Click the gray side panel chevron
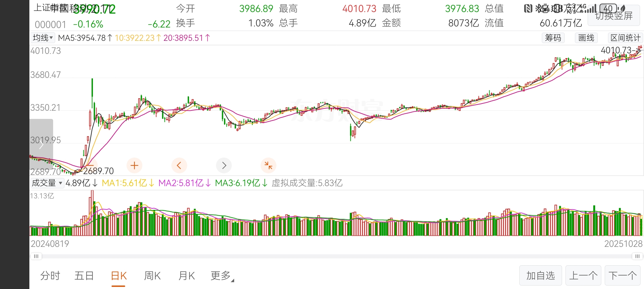Screen dimensions: 644x289 click(x=41, y=145)
